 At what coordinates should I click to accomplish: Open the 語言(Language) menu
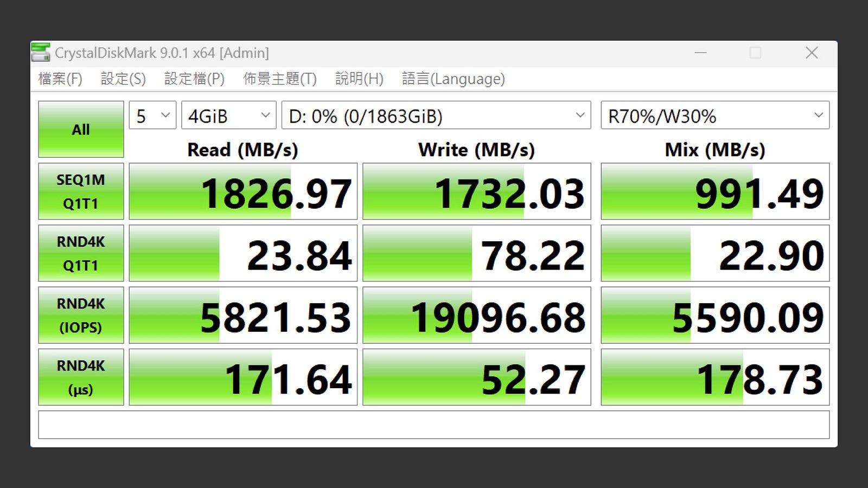(454, 79)
